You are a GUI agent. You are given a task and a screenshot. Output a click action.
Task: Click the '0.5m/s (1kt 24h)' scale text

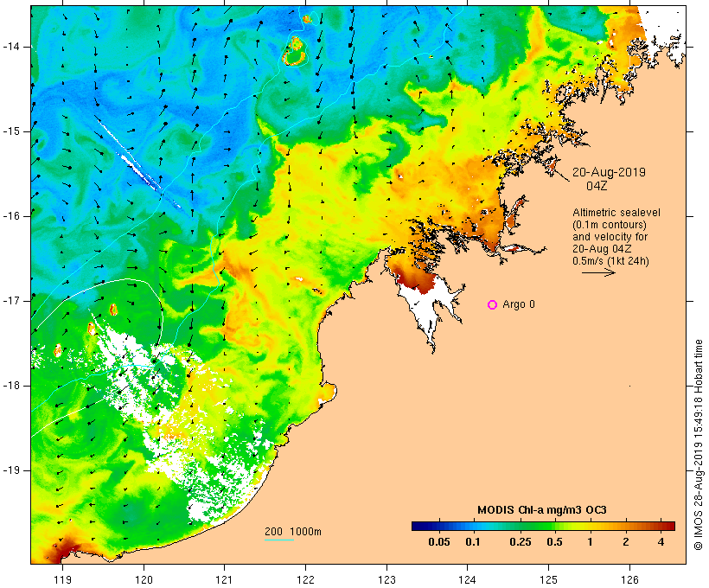point(610,261)
